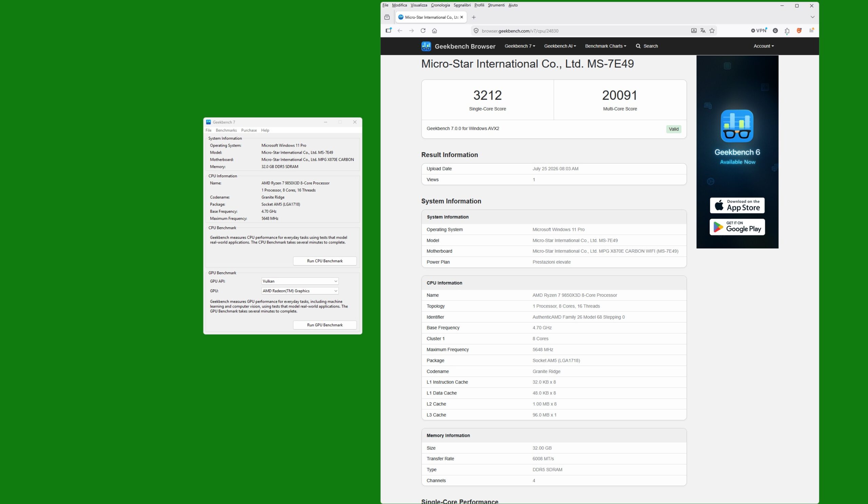Minimize the Geekbench 7 window
868x504 pixels.
tap(325, 122)
